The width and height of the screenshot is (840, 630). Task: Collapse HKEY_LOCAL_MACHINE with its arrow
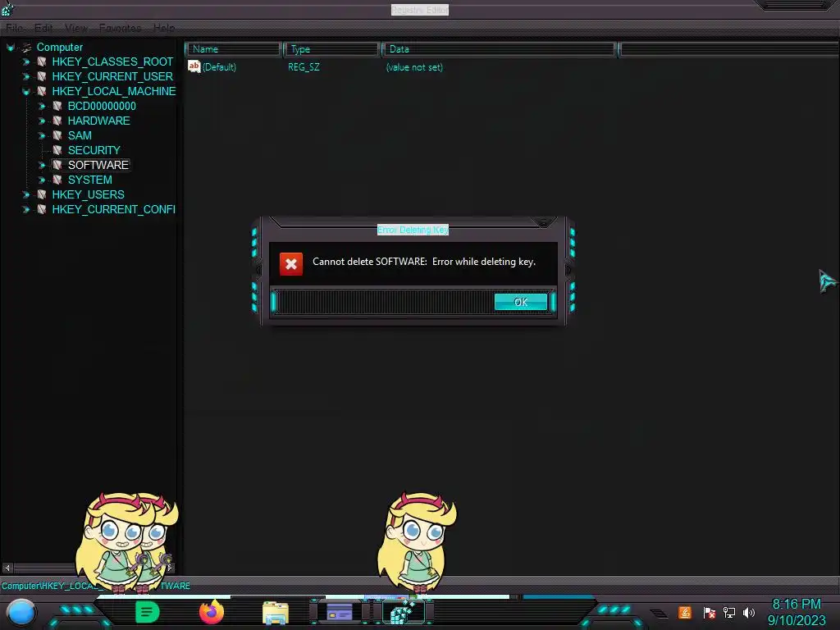25,92
